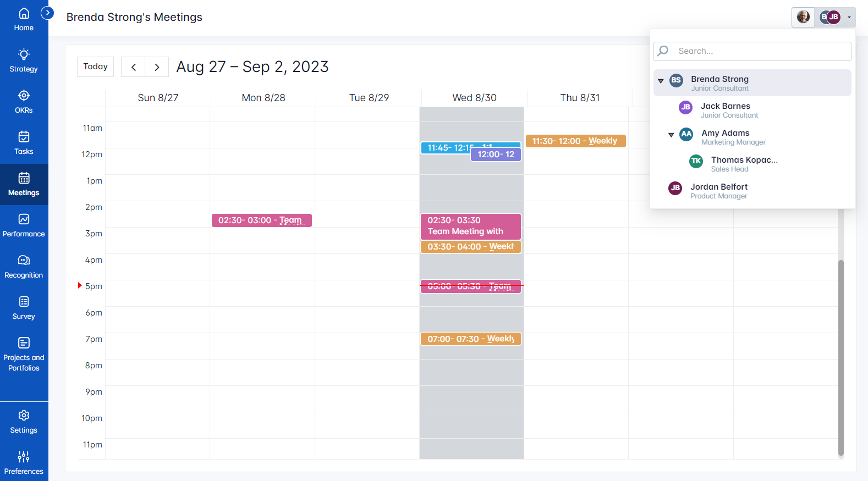Collapse Brenda Strong's team tree
This screenshot has height=481, width=868.
click(x=661, y=81)
